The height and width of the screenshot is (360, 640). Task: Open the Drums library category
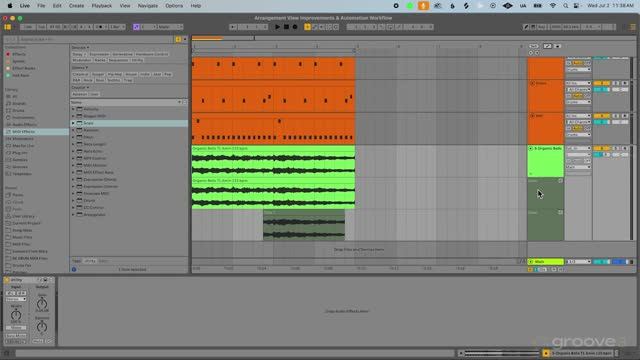[x=18, y=111]
